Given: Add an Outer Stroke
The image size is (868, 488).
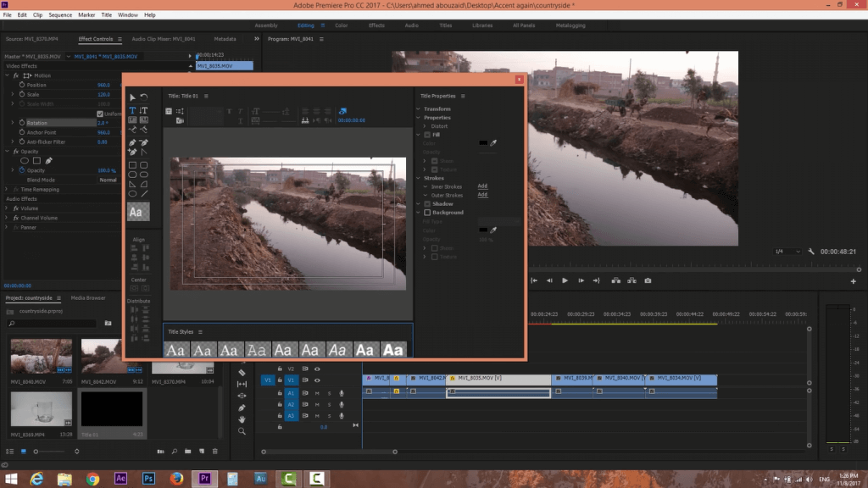Looking at the screenshot, I should click(x=482, y=195).
